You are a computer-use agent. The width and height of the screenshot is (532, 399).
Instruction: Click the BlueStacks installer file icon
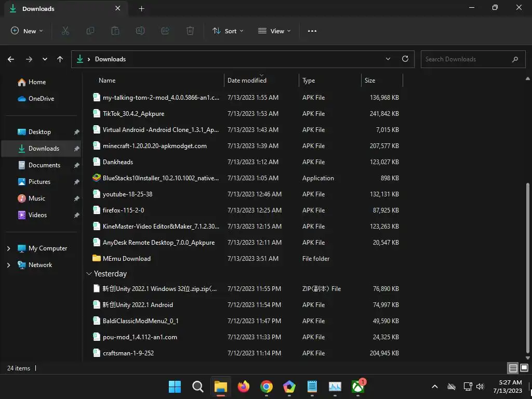[96, 178]
